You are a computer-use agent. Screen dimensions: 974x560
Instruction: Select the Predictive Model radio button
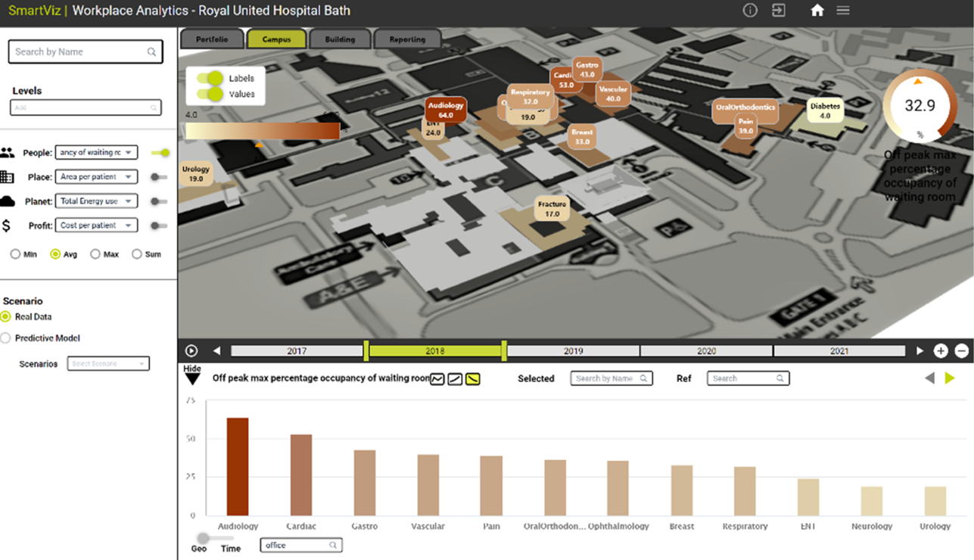point(8,338)
